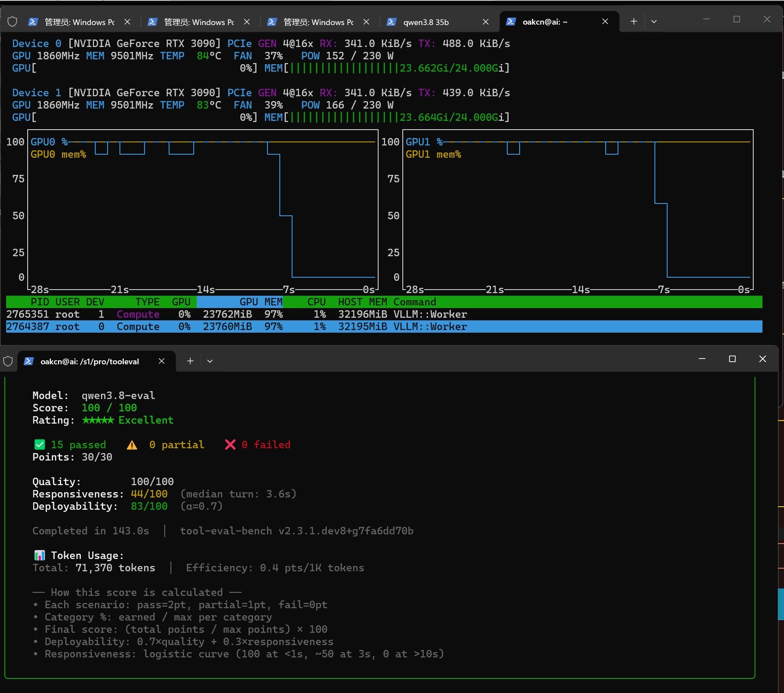Screen dimensions: 784x693
Task: Click admin shield icon in tooleval window
Action: [8, 361]
